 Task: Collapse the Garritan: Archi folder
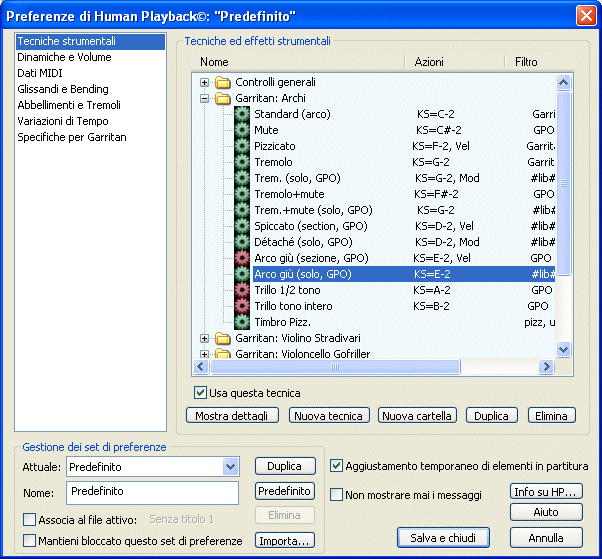click(205, 98)
